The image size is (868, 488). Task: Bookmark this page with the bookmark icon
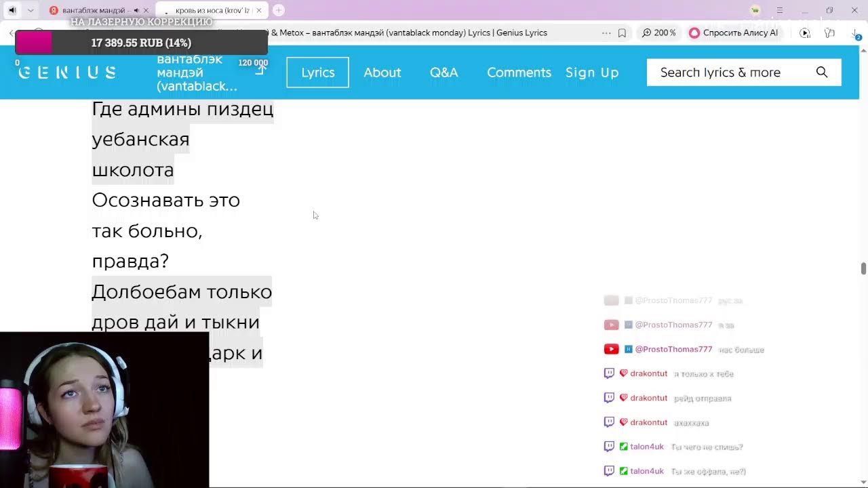tap(622, 33)
